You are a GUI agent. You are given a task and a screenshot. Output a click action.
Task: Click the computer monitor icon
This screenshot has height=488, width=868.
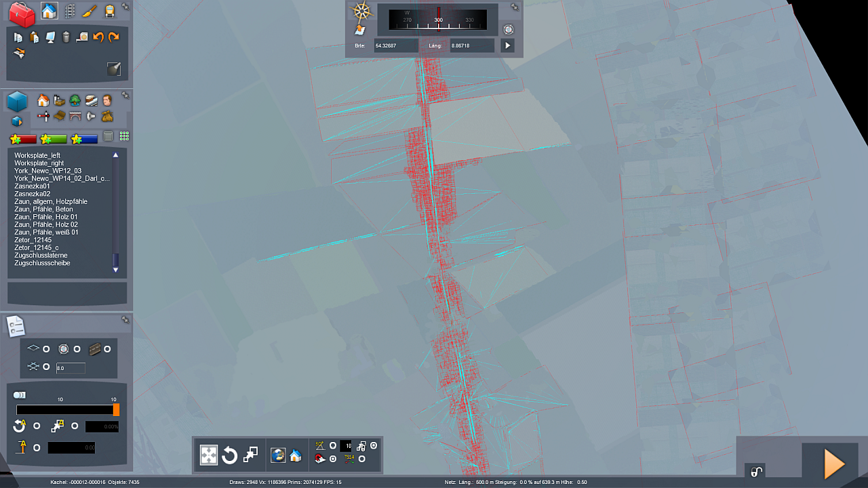(x=50, y=37)
